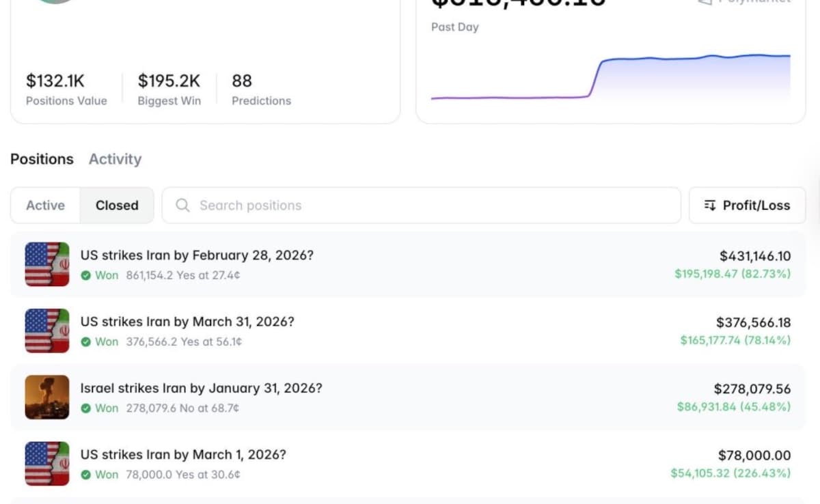
Task: Open the US-Iran flag thumbnail for February 28 market
Action: tap(47, 264)
